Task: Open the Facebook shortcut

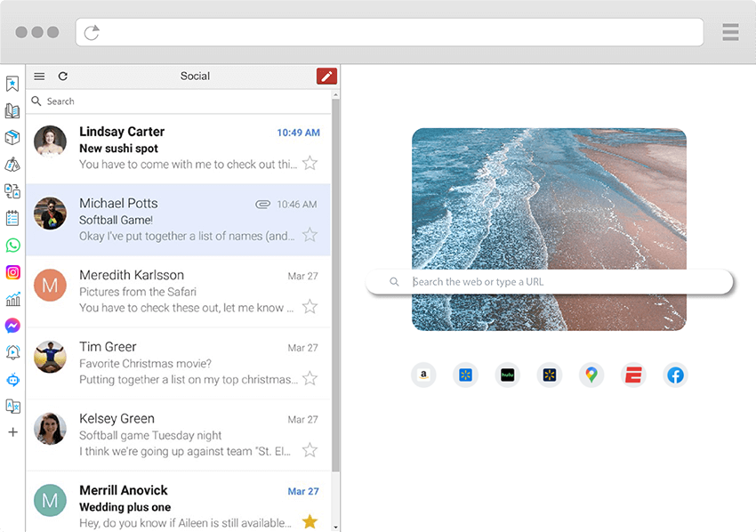Action: click(x=675, y=375)
